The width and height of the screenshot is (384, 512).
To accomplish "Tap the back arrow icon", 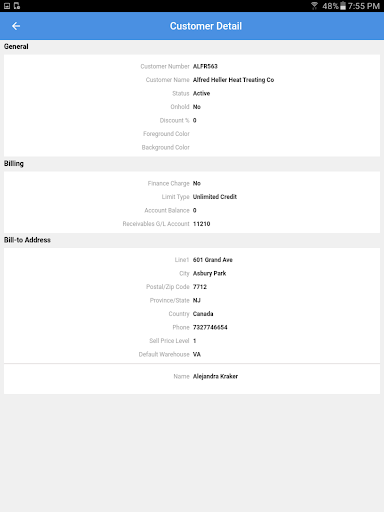I will tap(16, 26).
